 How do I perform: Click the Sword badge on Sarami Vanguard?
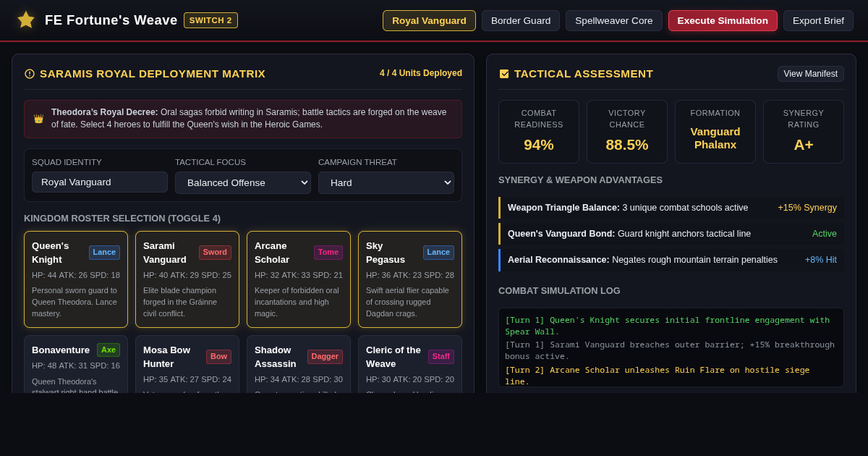point(215,253)
